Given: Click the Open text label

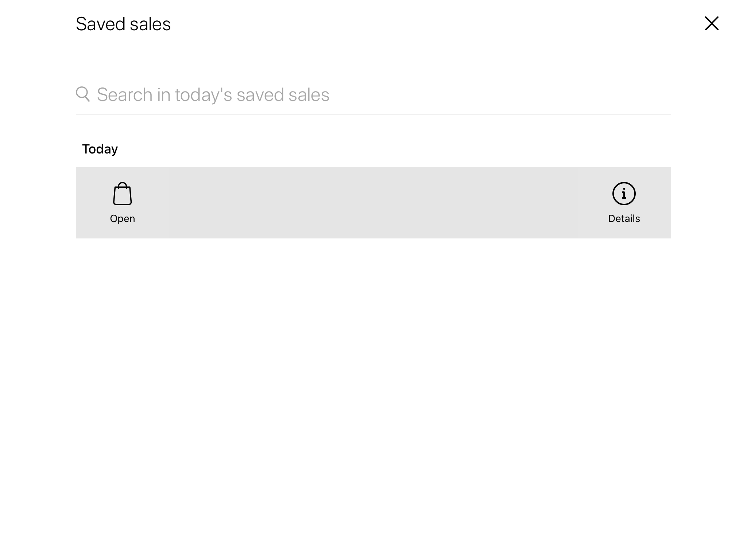Looking at the screenshot, I should 122,219.
